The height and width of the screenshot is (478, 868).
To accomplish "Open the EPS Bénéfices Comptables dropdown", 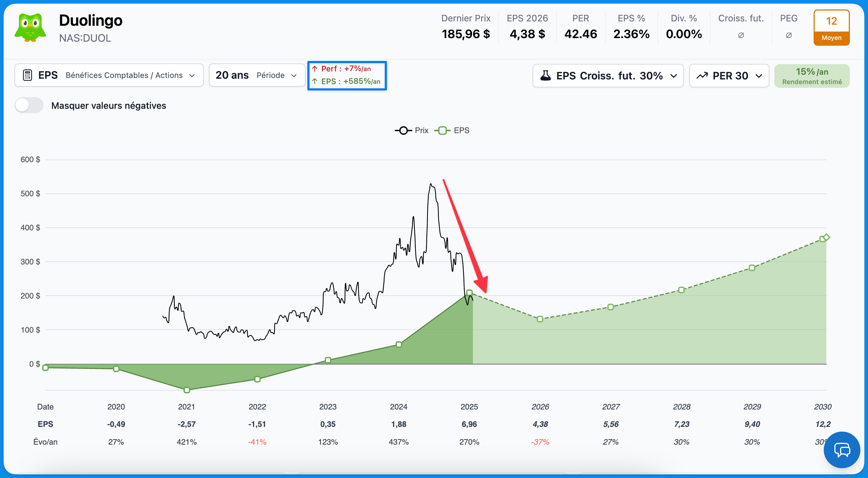I will pos(109,75).
